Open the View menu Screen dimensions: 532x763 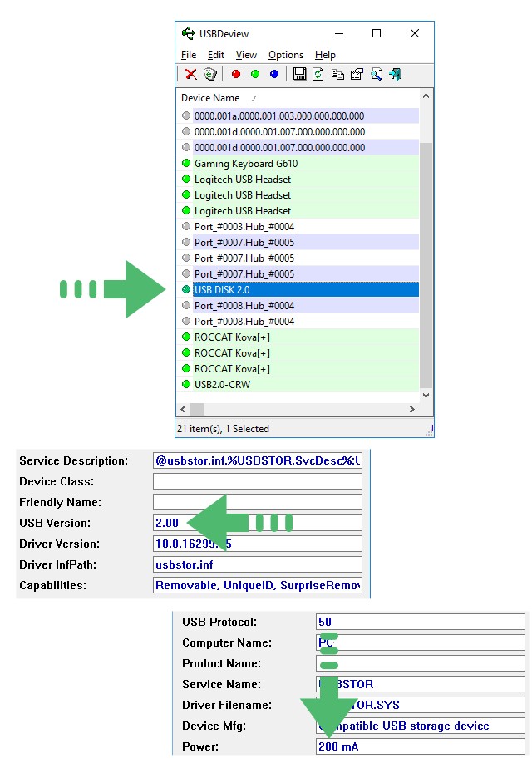246,55
